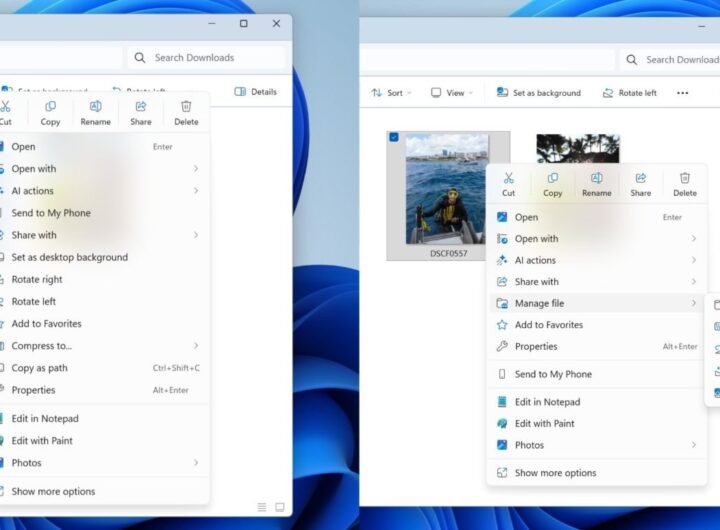The image size is (720, 530).
Task: Select Set as desktop background menu entry
Action: [70, 257]
